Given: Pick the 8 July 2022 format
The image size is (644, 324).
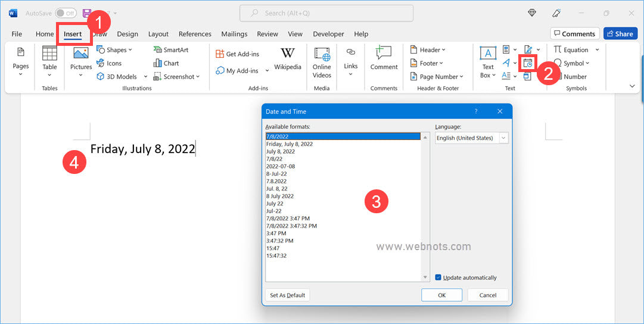Looking at the screenshot, I should (x=343, y=197).
